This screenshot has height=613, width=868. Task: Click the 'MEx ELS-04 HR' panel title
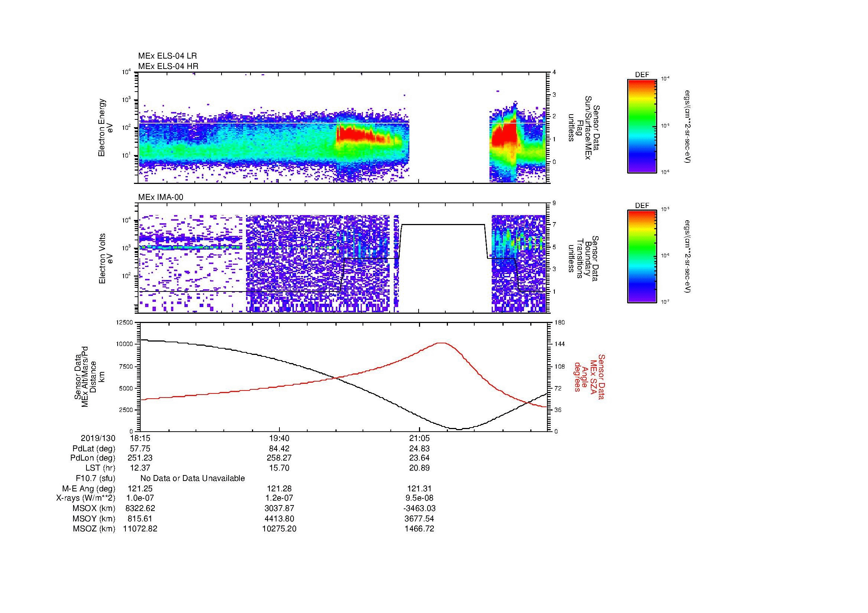pos(168,66)
